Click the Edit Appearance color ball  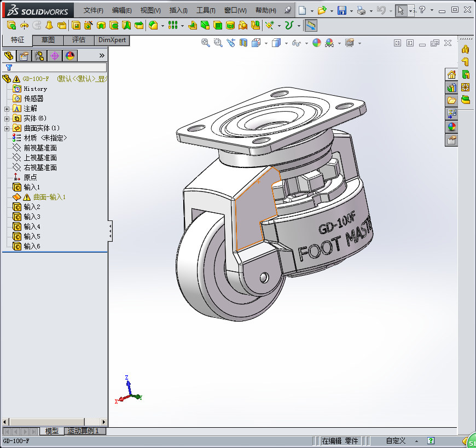(x=317, y=43)
